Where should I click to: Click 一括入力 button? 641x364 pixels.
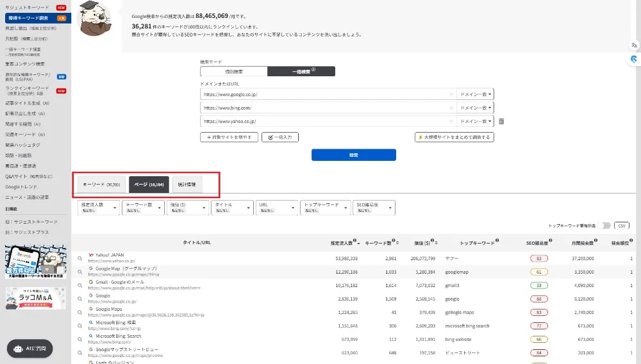point(280,137)
